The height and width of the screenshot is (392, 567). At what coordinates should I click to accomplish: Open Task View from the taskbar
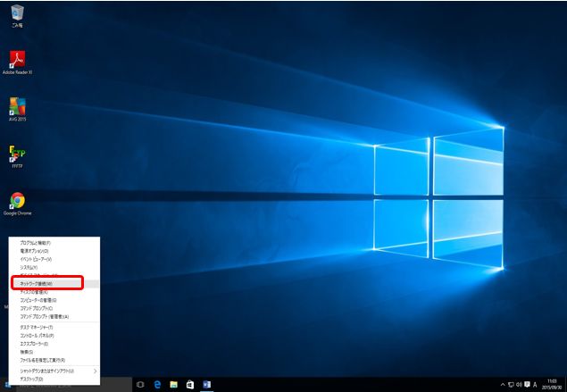tap(140, 384)
